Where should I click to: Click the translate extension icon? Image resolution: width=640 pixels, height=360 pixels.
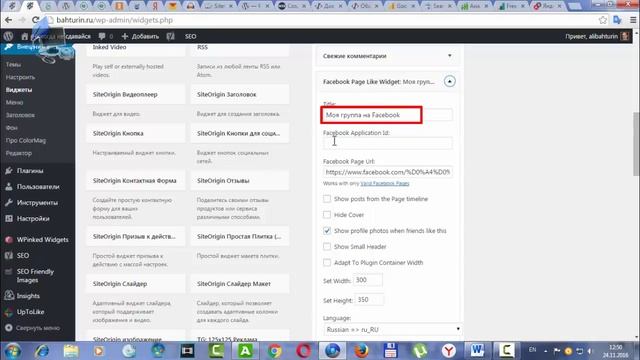[617, 20]
